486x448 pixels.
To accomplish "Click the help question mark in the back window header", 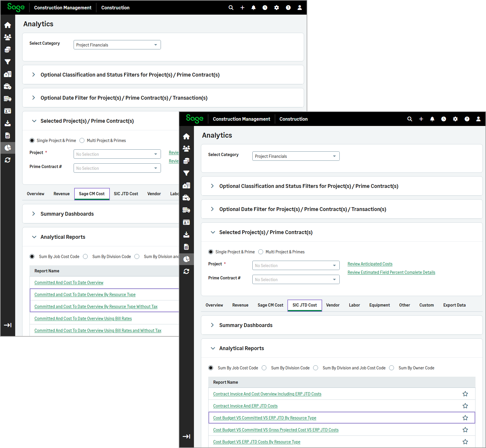I will click(288, 8).
